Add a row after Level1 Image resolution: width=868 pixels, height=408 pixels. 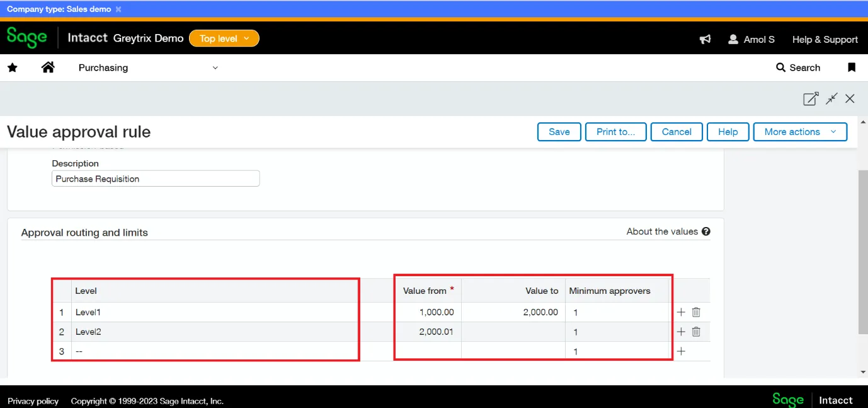point(681,312)
